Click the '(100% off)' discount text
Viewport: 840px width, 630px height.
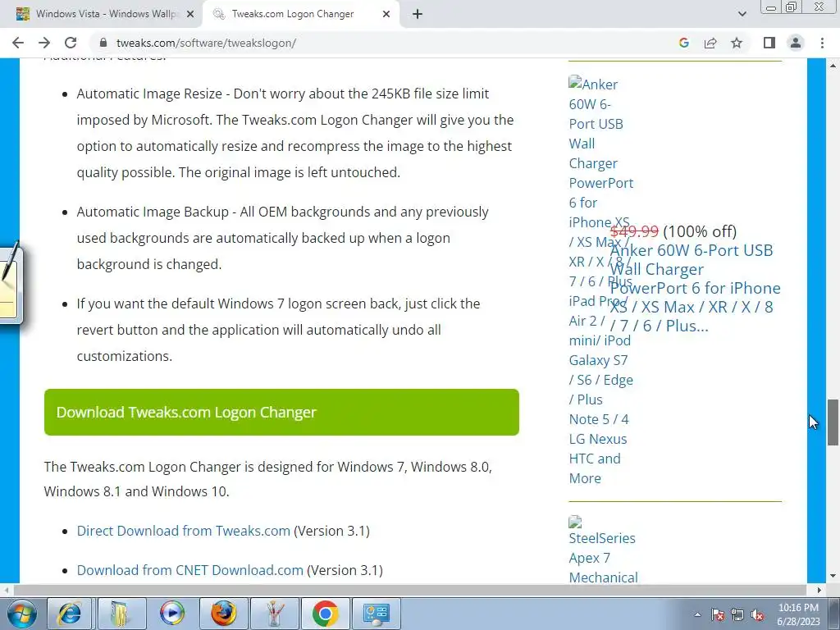pyautogui.click(x=700, y=231)
